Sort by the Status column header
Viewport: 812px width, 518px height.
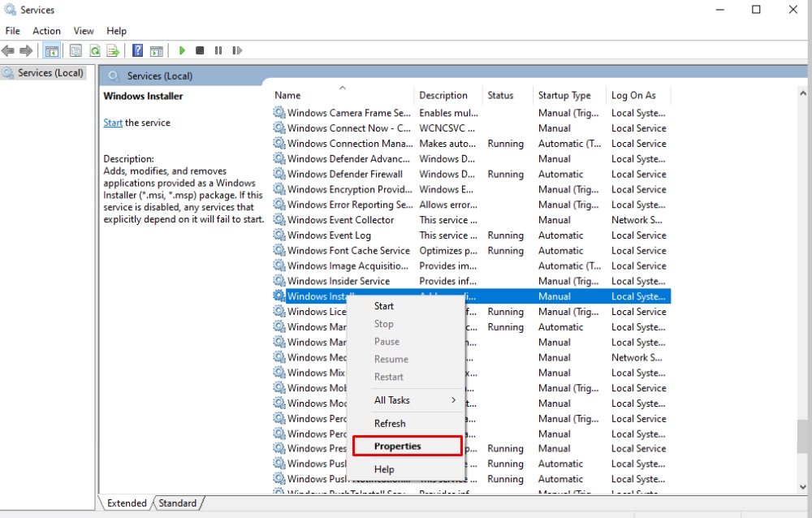coord(508,95)
